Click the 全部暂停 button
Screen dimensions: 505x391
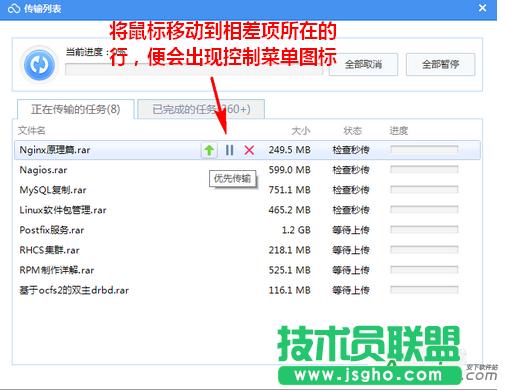(440, 64)
